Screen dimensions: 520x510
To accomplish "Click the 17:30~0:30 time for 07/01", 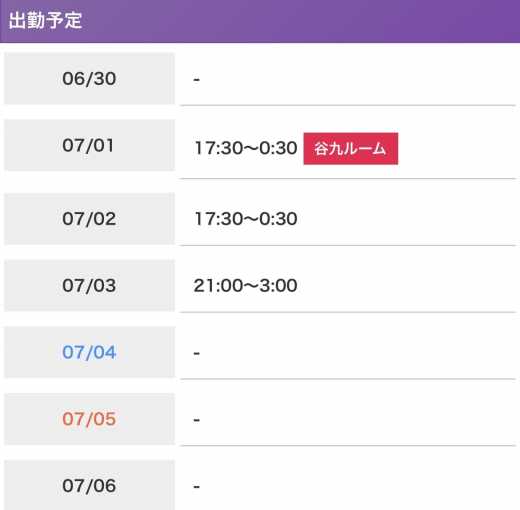I will (246, 148).
